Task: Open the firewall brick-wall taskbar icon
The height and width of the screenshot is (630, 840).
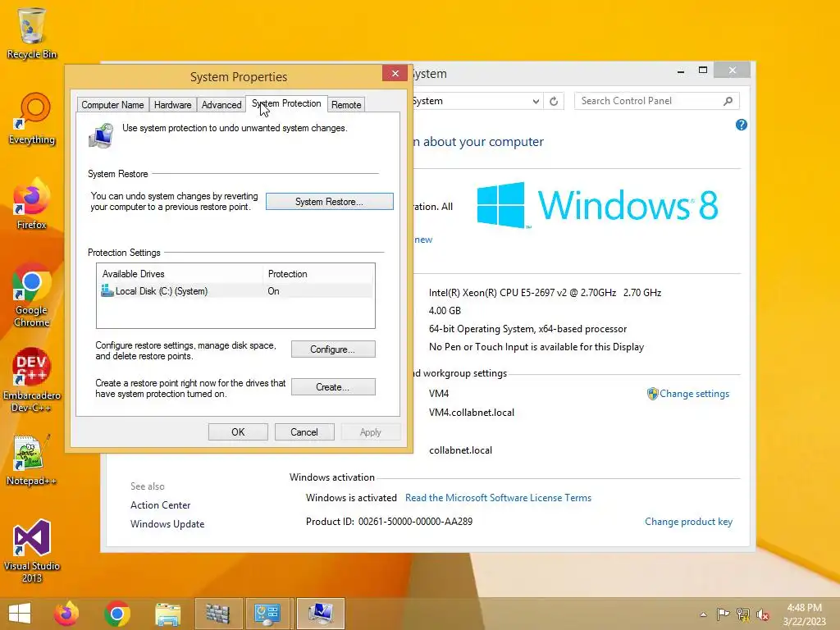Action: click(217, 614)
